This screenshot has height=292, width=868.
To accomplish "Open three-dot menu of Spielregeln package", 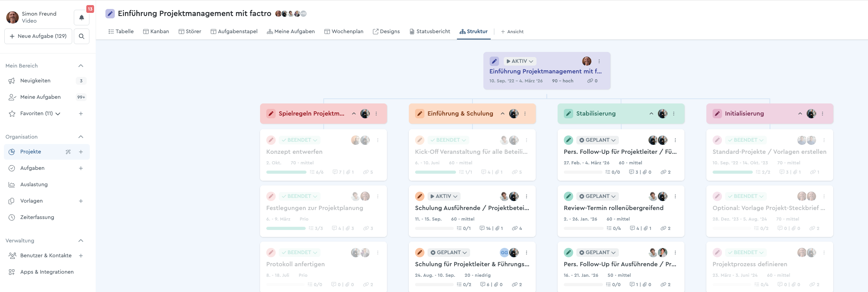I will (x=376, y=114).
